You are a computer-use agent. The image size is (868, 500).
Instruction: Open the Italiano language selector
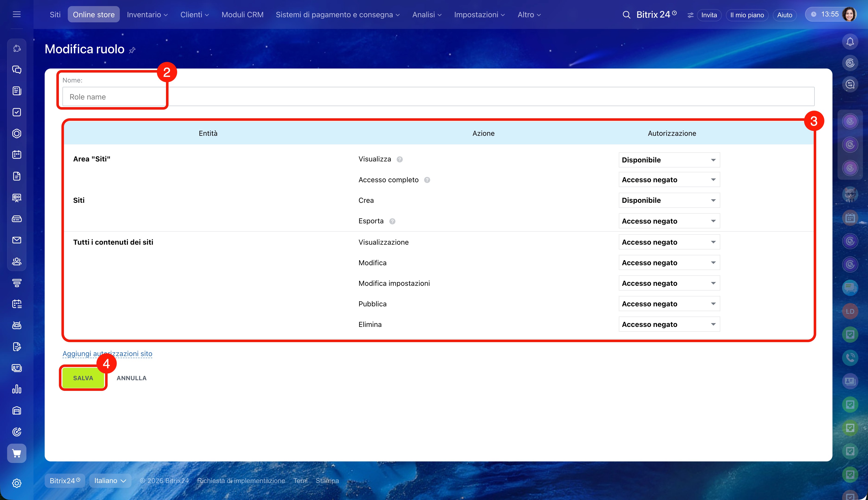pyautogui.click(x=110, y=481)
